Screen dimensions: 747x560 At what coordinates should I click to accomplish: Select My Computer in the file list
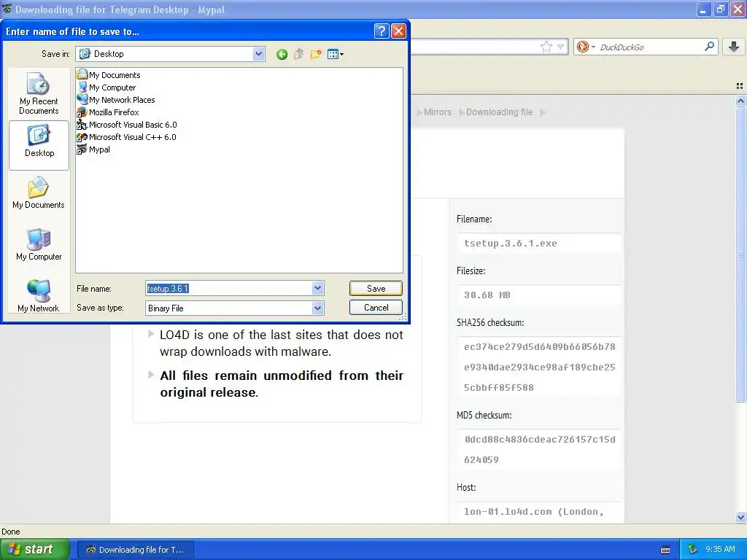tap(107, 87)
